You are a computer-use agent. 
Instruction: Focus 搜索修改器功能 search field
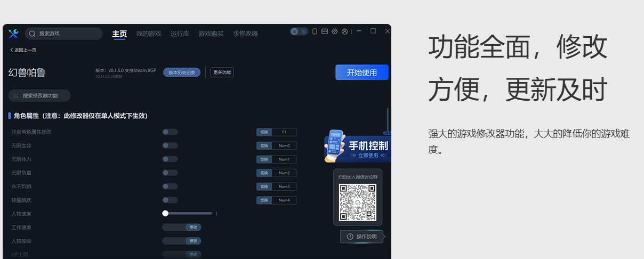[39, 96]
